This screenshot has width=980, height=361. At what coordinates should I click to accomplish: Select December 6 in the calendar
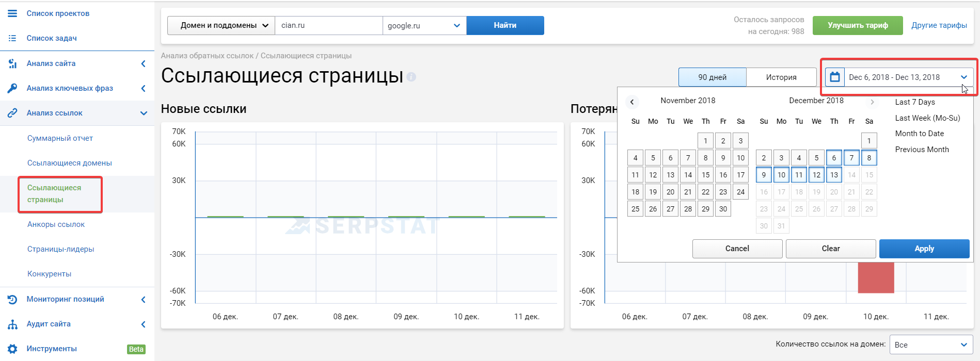coord(834,158)
